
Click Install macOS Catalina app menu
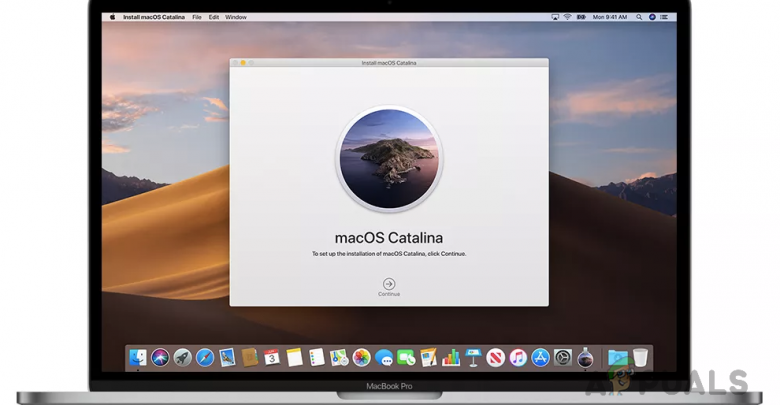(x=155, y=17)
